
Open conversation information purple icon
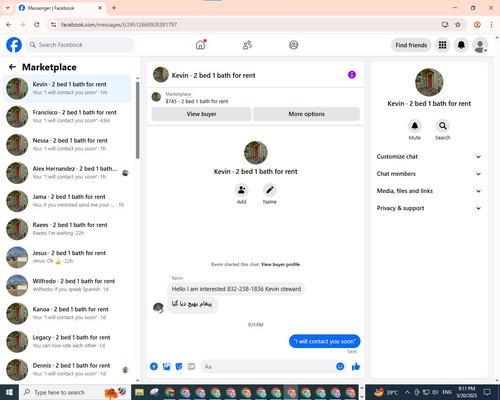(352, 75)
